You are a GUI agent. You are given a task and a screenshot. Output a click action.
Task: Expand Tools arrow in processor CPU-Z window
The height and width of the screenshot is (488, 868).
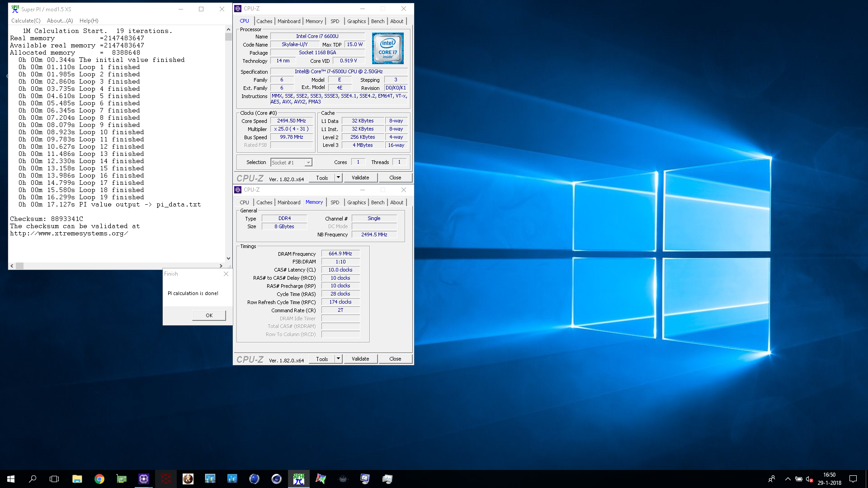click(x=338, y=178)
